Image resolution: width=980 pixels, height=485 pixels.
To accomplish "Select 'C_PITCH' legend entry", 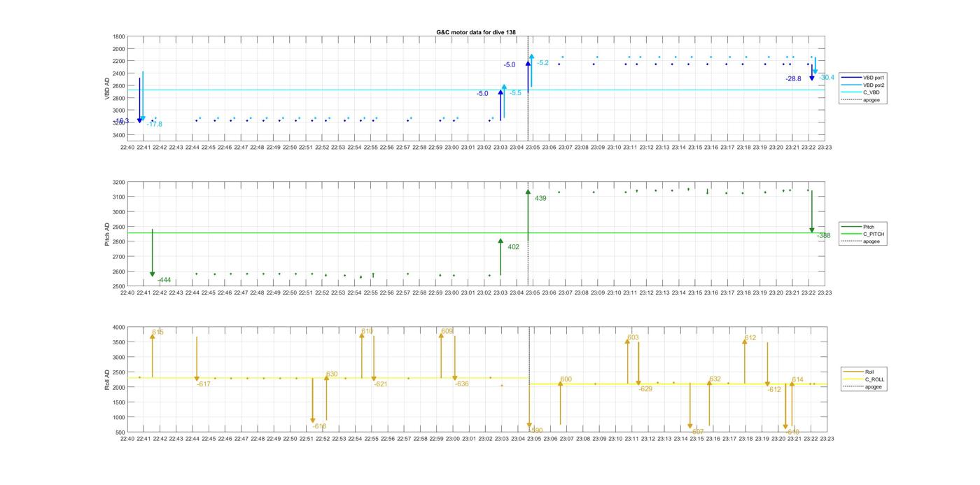I will (x=863, y=234).
